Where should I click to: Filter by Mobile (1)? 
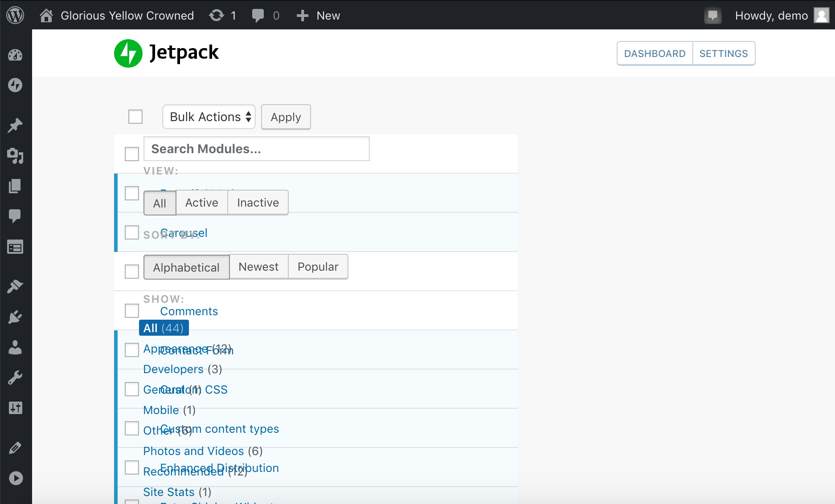[x=169, y=410]
